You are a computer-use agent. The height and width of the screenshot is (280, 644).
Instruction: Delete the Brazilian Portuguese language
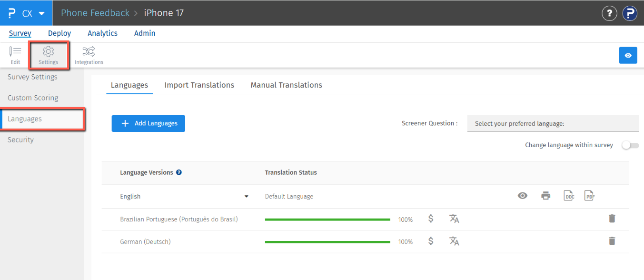point(612,219)
